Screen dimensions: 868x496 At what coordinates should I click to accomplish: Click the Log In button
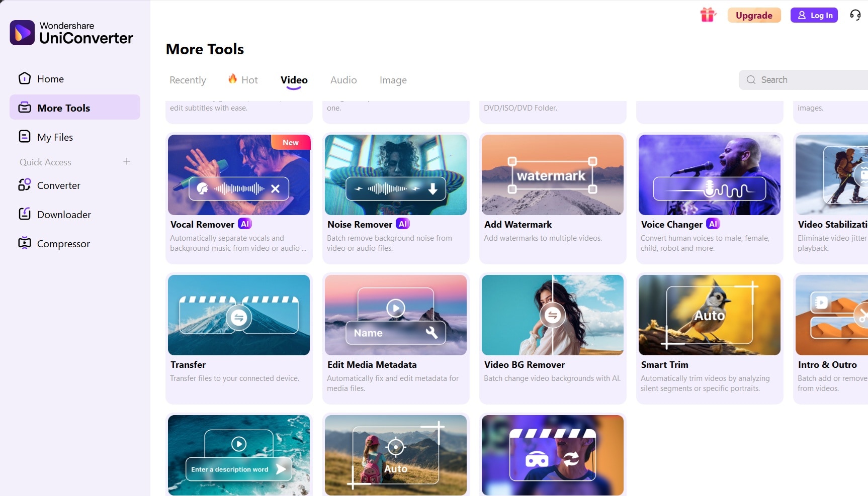tap(814, 15)
